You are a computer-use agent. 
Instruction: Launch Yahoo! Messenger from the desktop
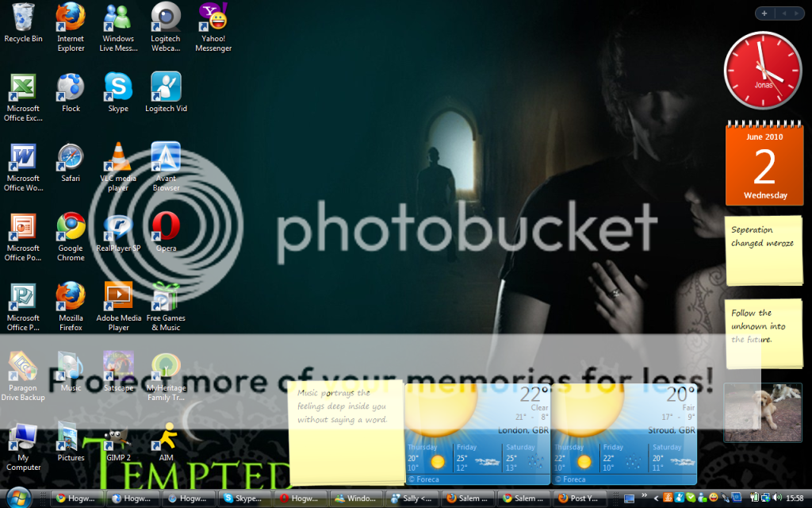213,27
